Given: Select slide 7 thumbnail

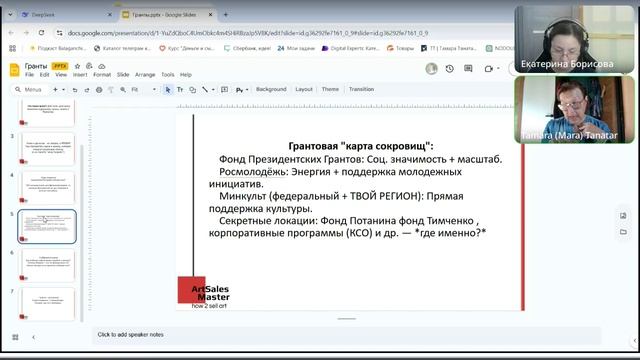Looking at the screenshot, I should pyautogui.click(x=47, y=304).
